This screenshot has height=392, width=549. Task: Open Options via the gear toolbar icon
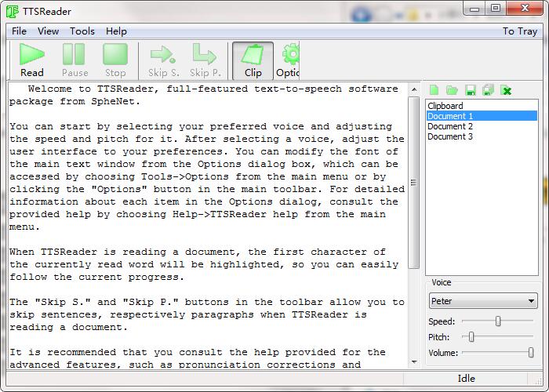288,60
